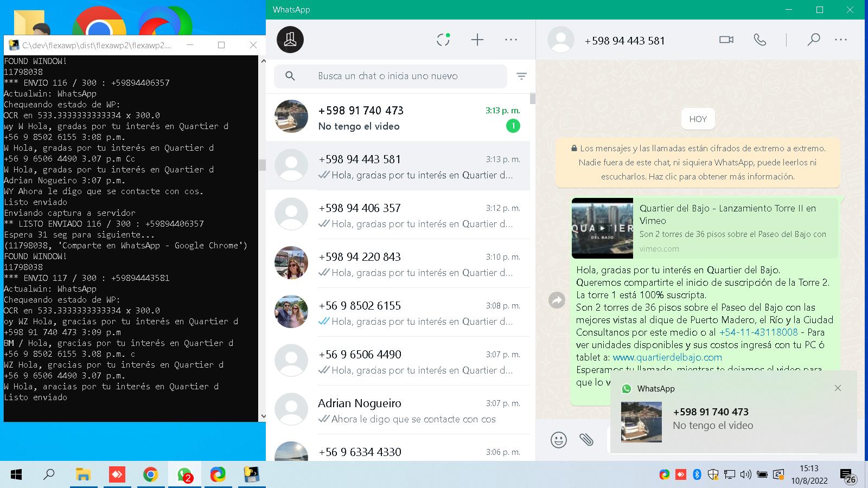Viewport: 868px width, 488px height.
Task: Open the 'Quartier del Bajo - Lanzamiento Torre II' preview title
Action: click(727, 214)
